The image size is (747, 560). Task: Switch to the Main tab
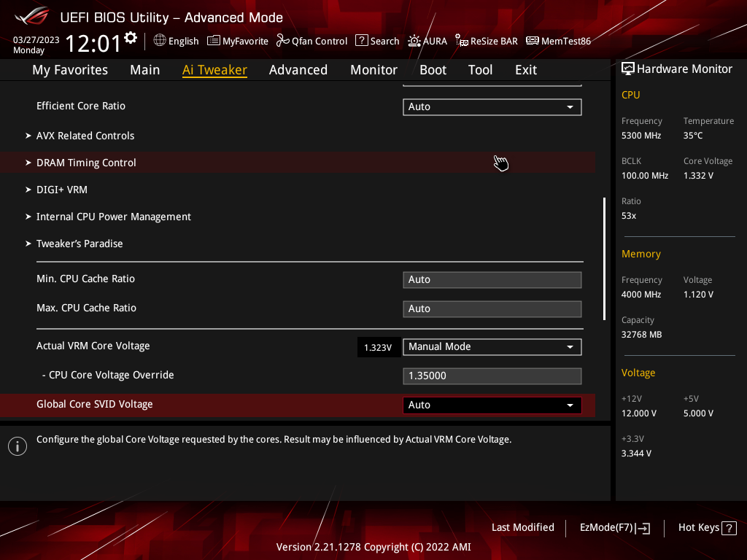pos(145,70)
